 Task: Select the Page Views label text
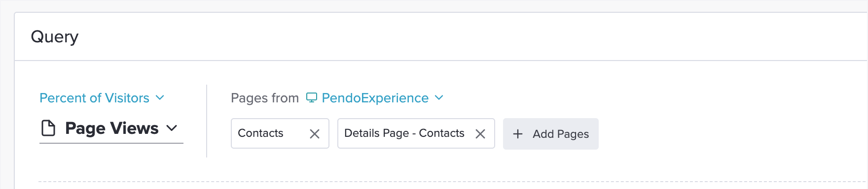[112, 128]
